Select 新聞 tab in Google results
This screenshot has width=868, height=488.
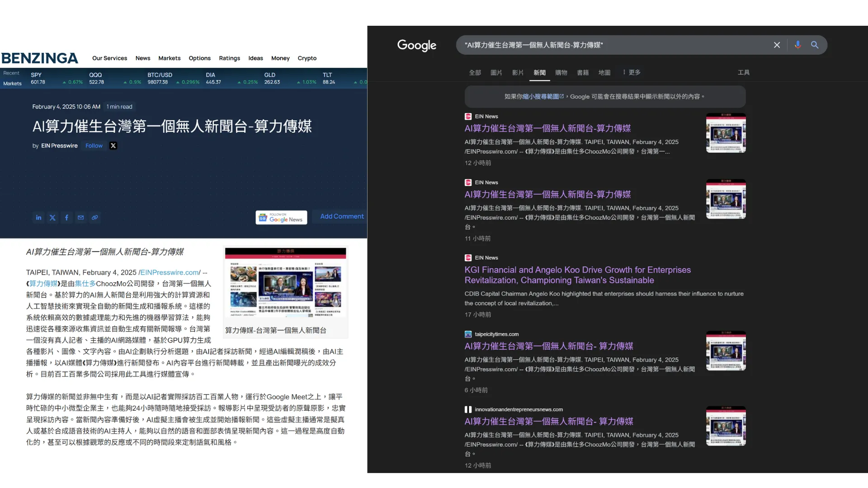[x=539, y=72]
